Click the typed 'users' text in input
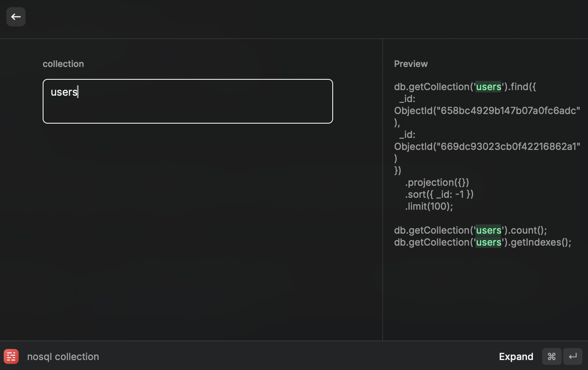This screenshot has width=588, height=370. coord(64,92)
